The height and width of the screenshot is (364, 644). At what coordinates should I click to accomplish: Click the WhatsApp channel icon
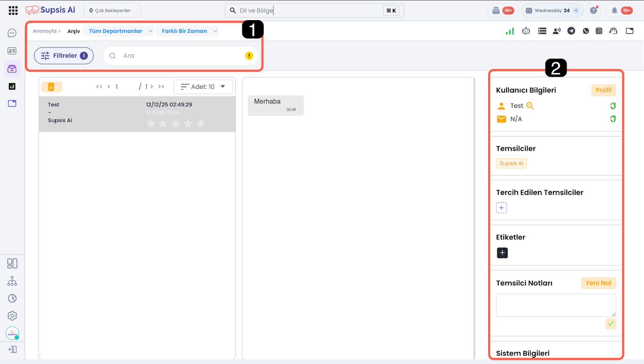pos(586,31)
